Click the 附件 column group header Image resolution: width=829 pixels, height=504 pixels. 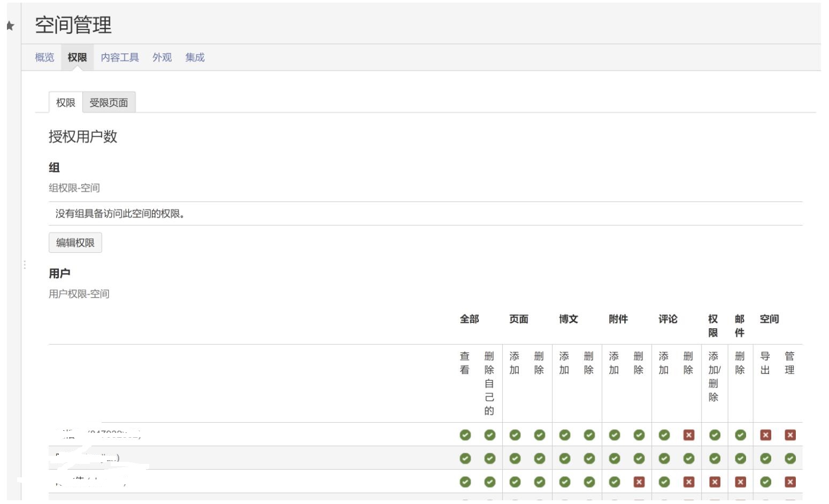[x=618, y=319]
